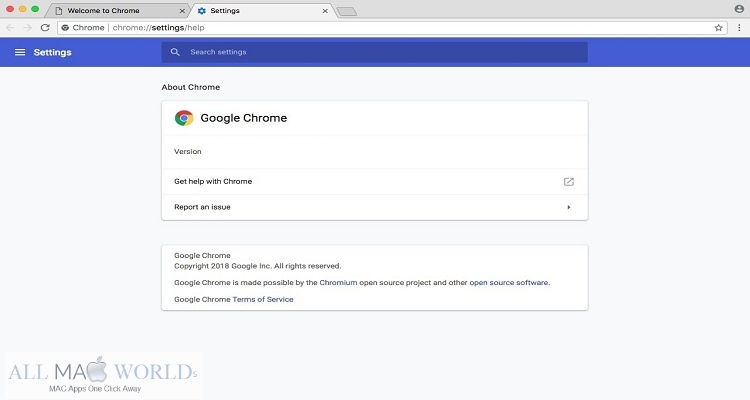The height and width of the screenshot is (400, 750).
Task: Go forward to the next page
Action: [27, 28]
